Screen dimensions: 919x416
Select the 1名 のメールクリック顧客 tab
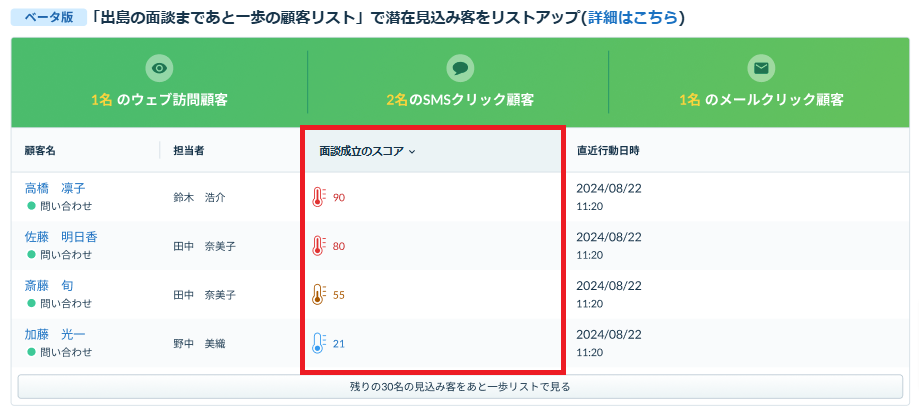click(761, 82)
